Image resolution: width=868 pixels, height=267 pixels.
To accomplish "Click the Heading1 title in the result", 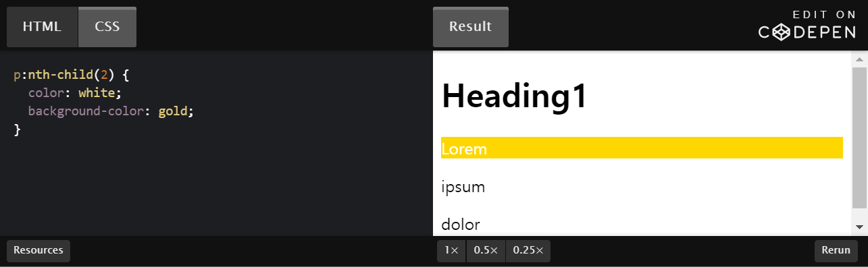I will [515, 95].
